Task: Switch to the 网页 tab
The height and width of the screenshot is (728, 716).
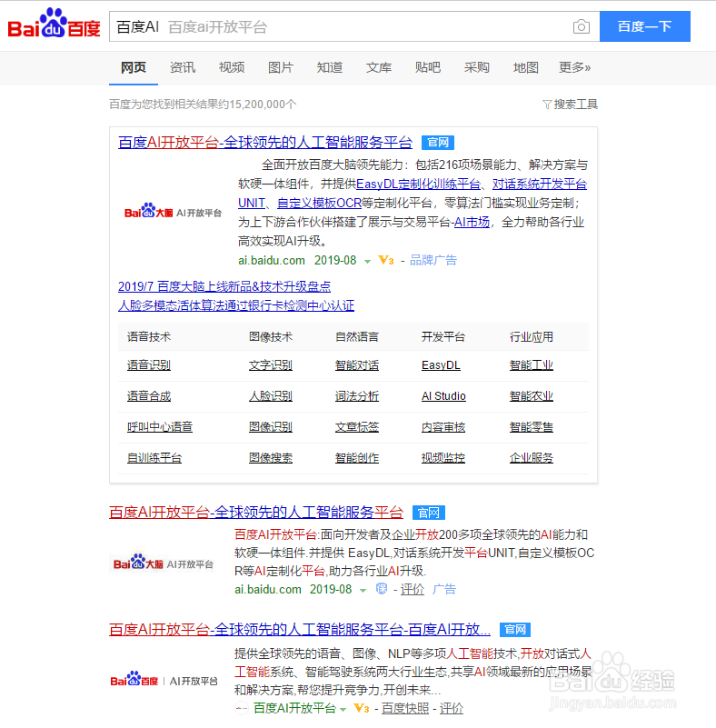Action: (134, 68)
